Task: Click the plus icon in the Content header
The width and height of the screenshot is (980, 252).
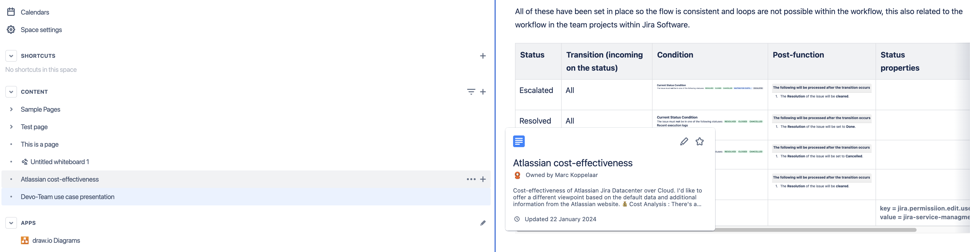Action: (483, 92)
